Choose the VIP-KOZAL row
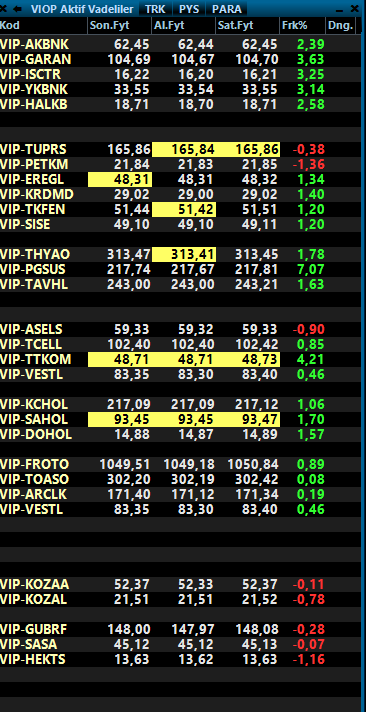 pos(181,599)
